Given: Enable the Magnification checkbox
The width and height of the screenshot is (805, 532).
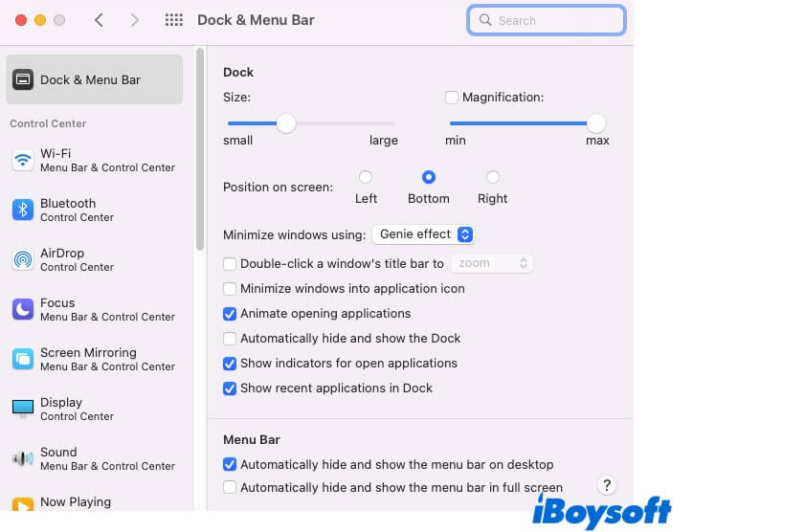Looking at the screenshot, I should pyautogui.click(x=451, y=97).
